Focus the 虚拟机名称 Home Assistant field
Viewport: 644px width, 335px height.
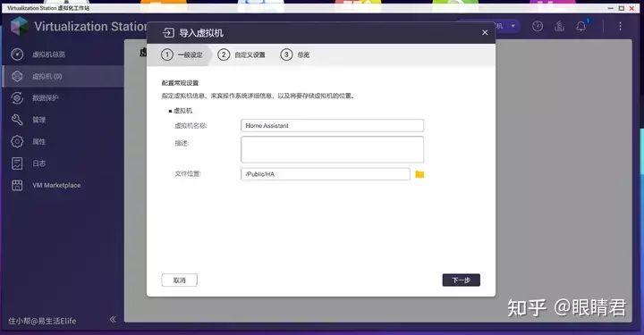click(x=332, y=125)
